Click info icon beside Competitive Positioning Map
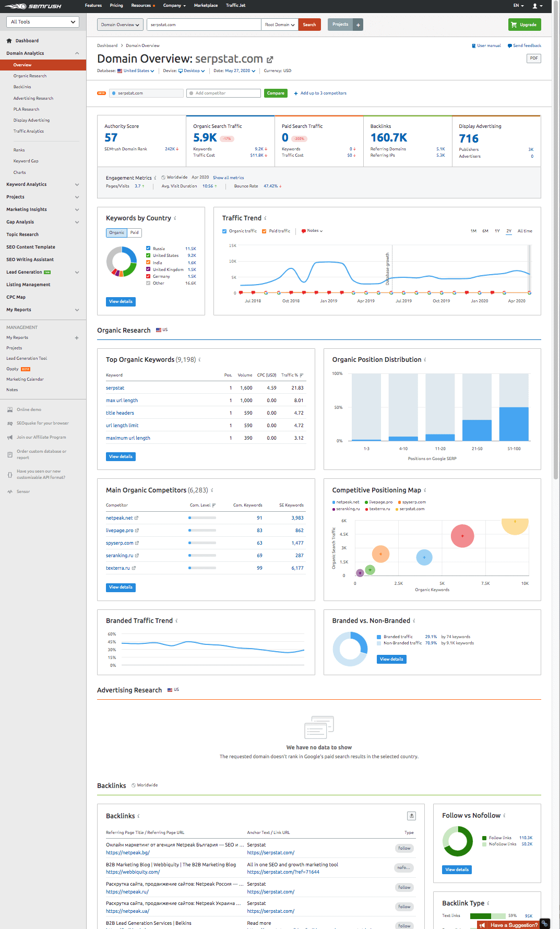Screen dimensions: 560x929 (425, 490)
